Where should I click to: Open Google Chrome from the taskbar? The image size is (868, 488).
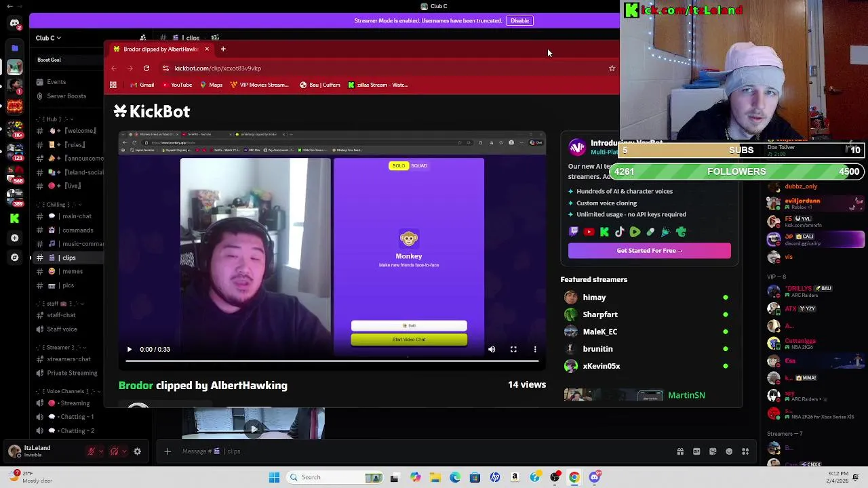(x=574, y=477)
